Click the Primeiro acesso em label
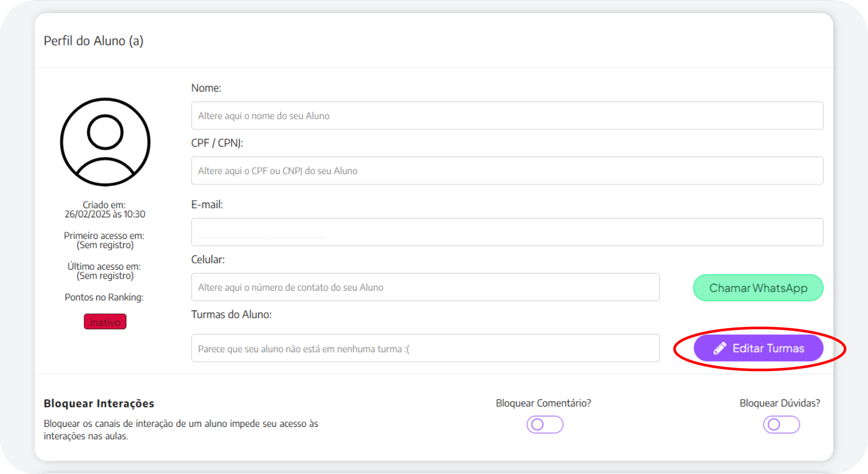Screen dimensions: 868x474 tap(104, 236)
